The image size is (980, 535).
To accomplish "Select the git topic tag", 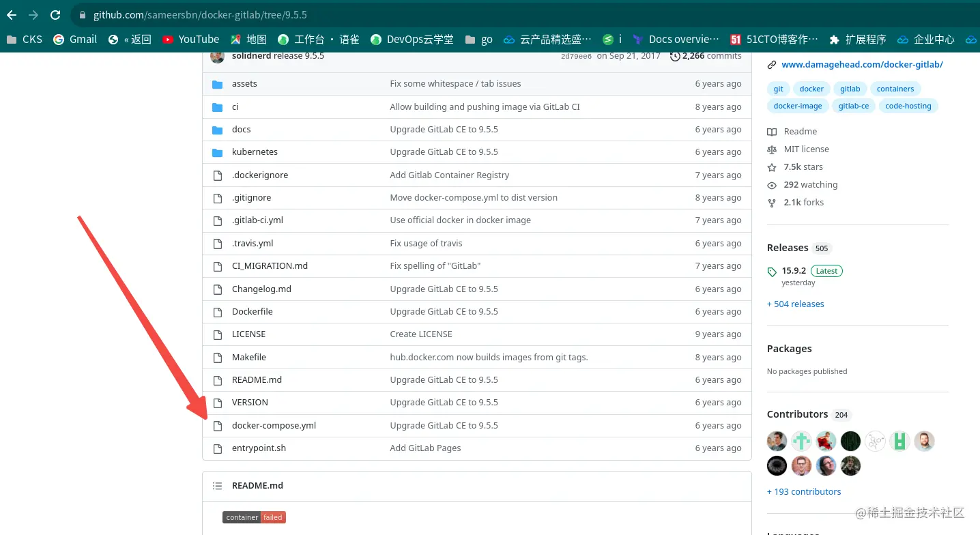I will pos(779,89).
